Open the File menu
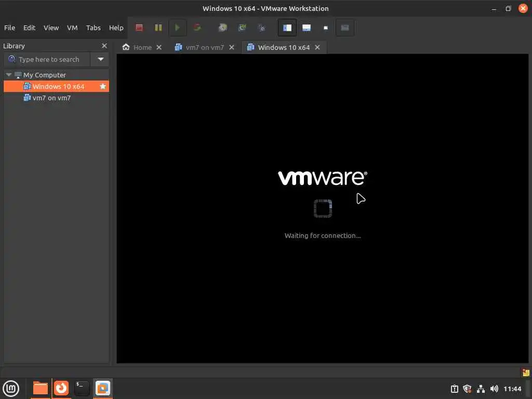The width and height of the screenshot is (532, 399). click(9, 28)
